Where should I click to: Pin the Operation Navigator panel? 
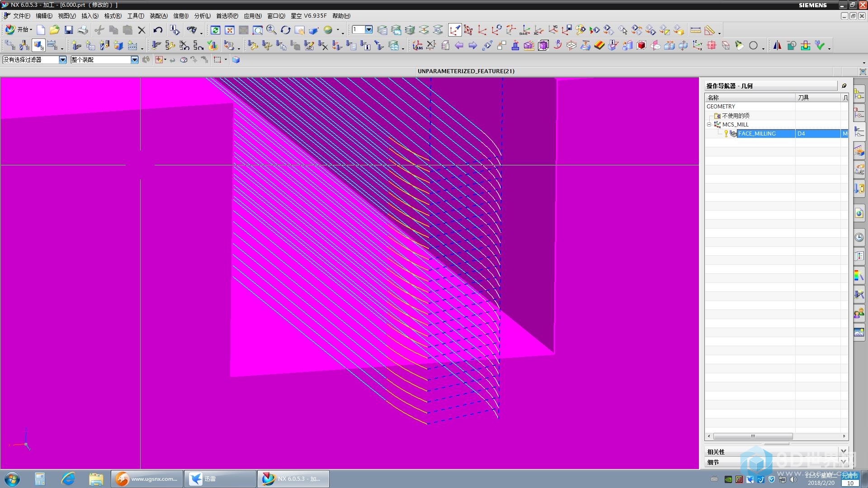tap(844, 85)
